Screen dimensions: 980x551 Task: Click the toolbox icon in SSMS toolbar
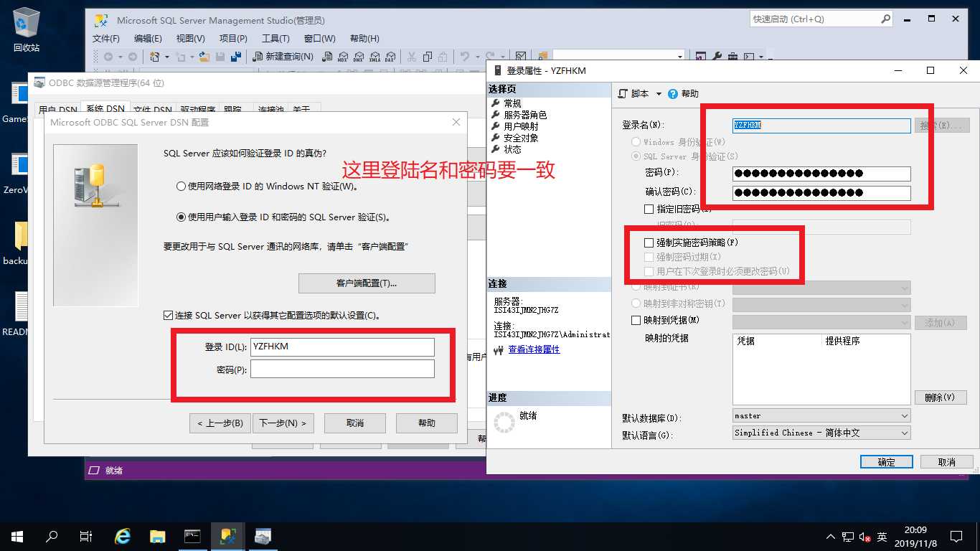[x=732, y=56]
